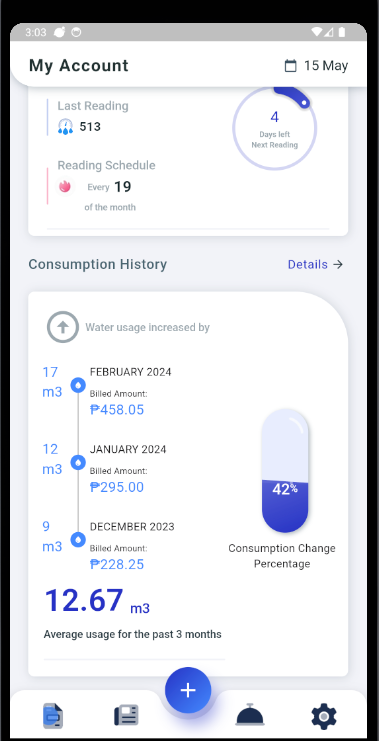
Task: Open the news tab in bottom navigation
Action: [x=126, y=715]
